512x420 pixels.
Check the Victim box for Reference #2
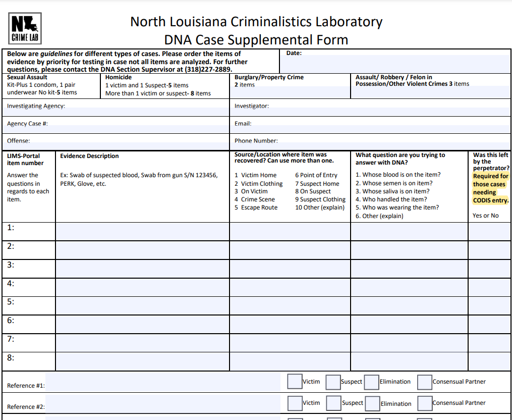(x=295, y=403)
